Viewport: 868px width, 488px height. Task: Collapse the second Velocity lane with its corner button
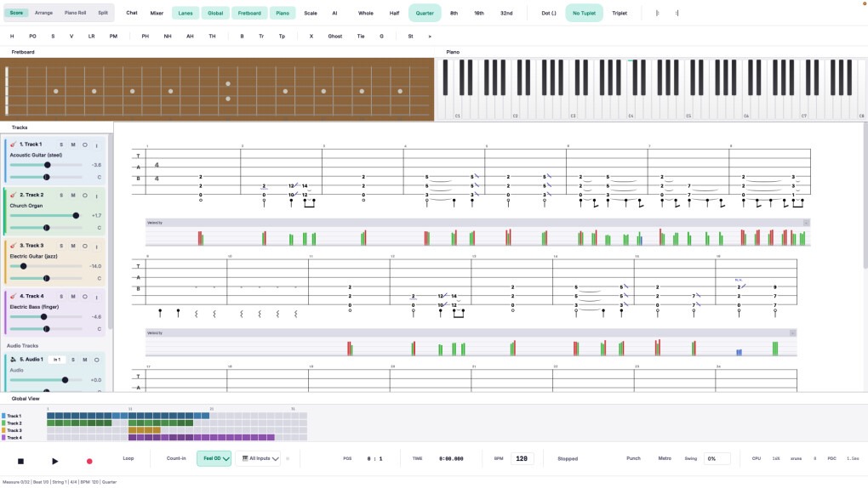point(792,333)
